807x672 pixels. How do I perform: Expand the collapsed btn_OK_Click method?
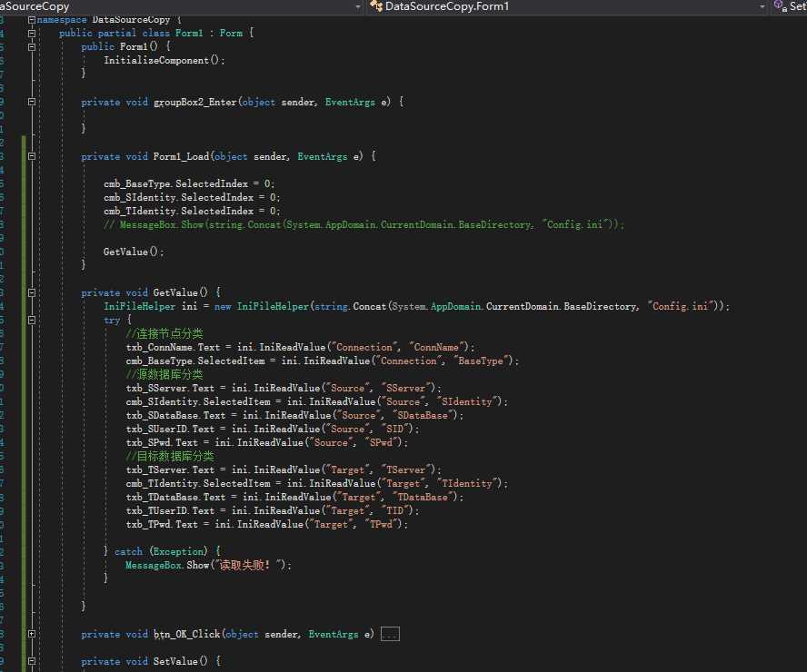(32, 634)
